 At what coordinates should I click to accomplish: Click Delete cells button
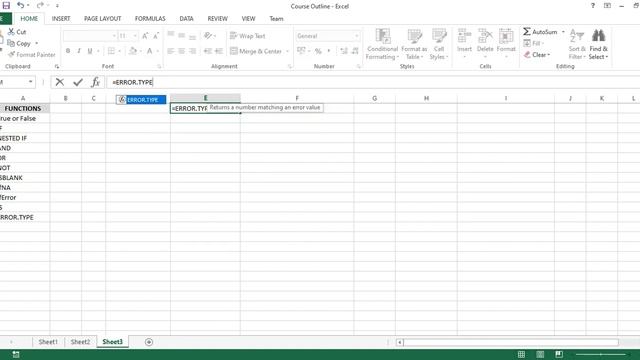(485, 43)
